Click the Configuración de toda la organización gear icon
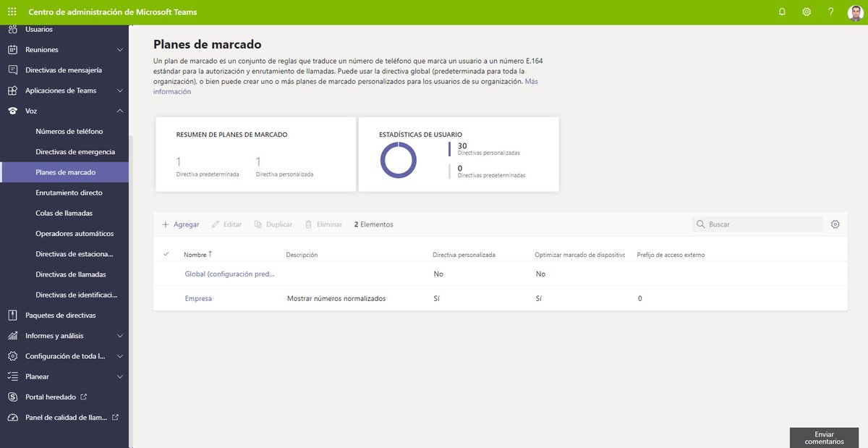868x448 pixels. point(12,356)
